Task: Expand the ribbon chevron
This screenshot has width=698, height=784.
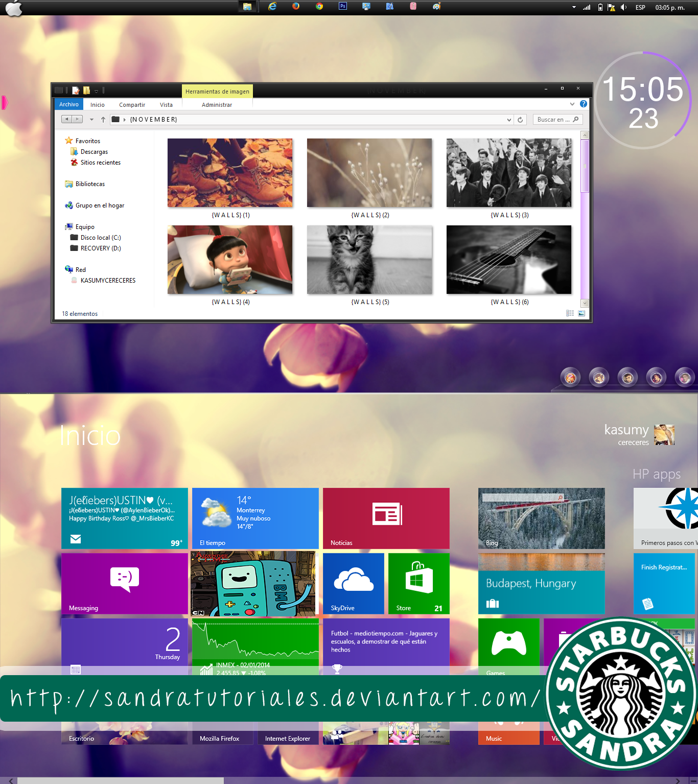Action: coord(572,104)
